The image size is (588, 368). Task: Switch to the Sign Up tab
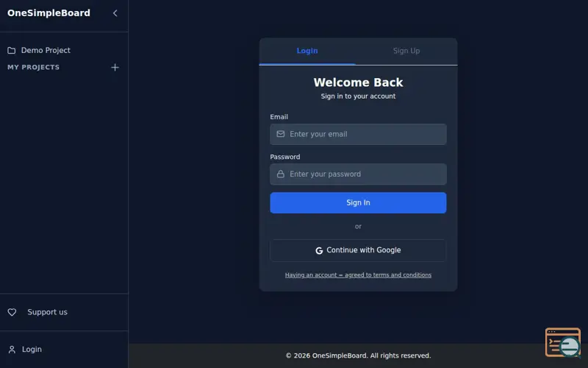point(406,51)
